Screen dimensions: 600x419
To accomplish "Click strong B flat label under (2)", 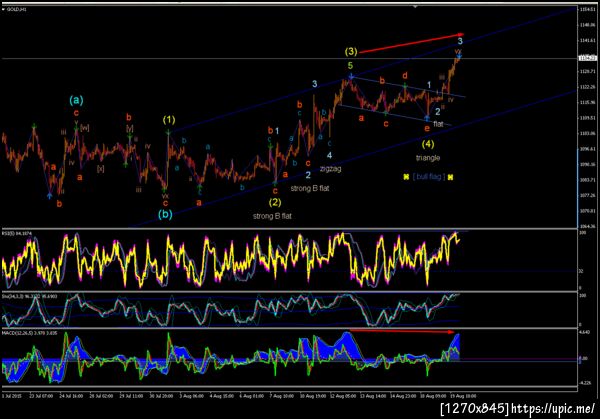I will point(272,216).
